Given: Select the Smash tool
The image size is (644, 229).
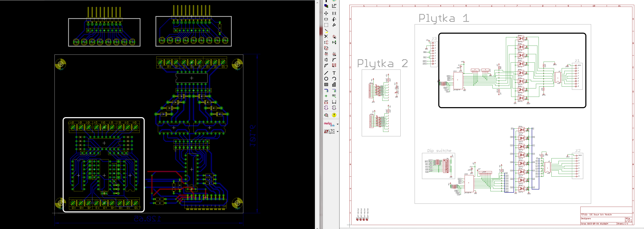Looking at the screenshot, I should click(326, 60).
